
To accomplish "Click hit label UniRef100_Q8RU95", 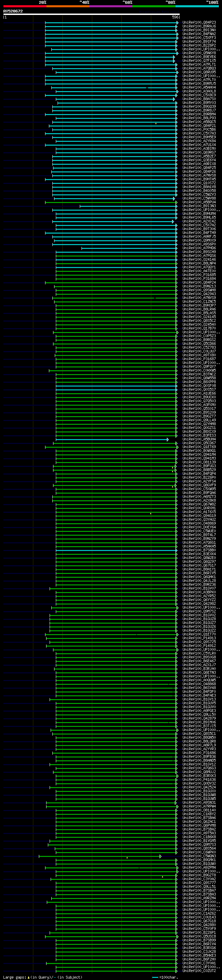I will coord(199,72).
